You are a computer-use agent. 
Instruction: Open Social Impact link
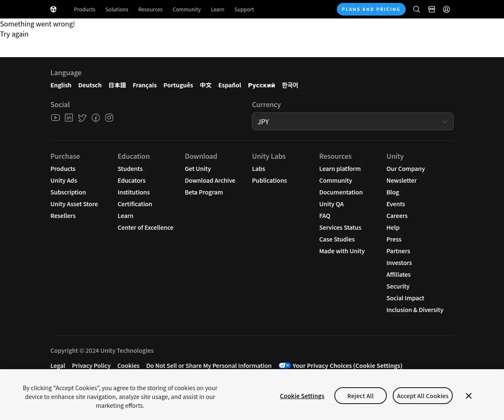405,298
